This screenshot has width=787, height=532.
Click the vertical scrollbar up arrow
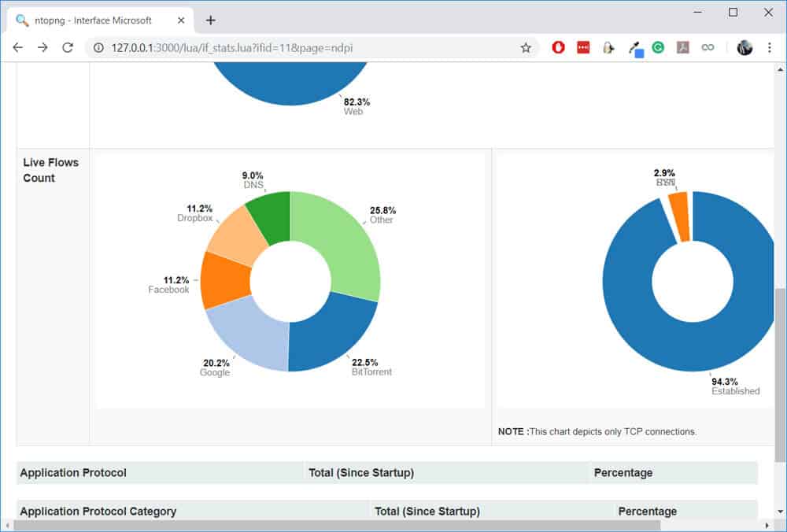coord(780,69)
